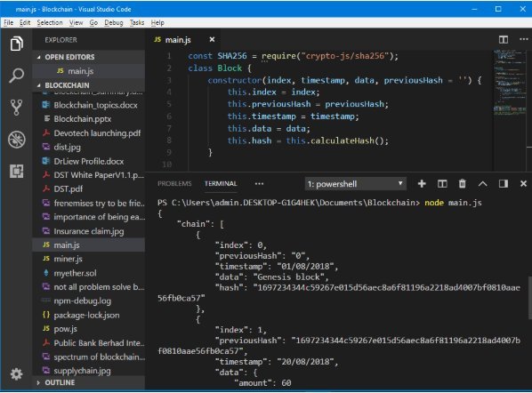Open the Help menu
Viewport: 532px width, 393px height.
(x=157, y=23)
